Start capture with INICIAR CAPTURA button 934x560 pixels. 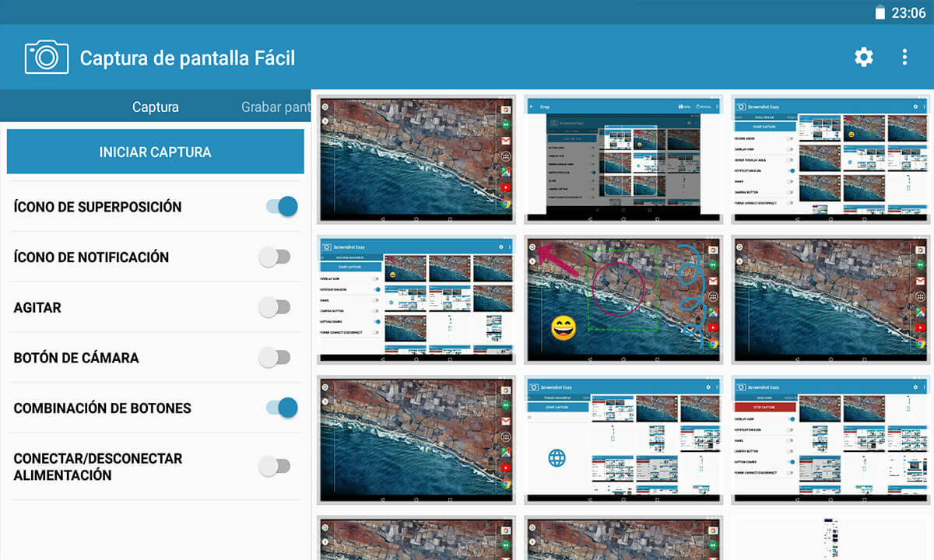click(155, 152)
